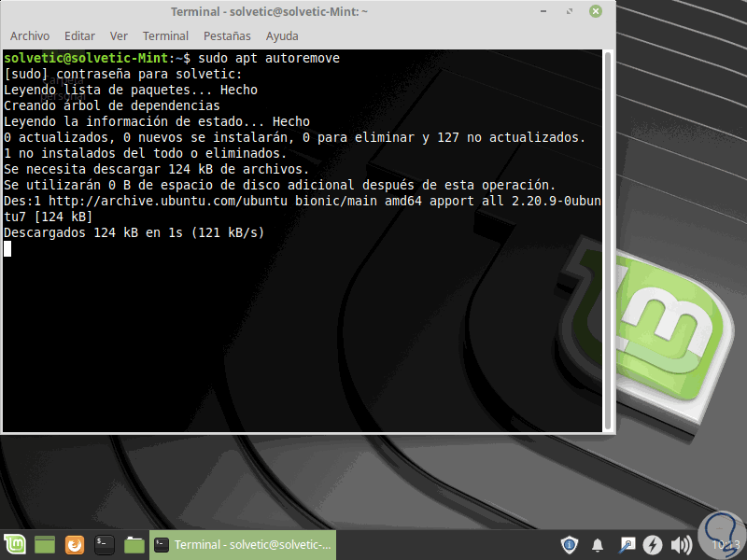
Task: Open the Power Manager tray icon
Action: point(654,544)
